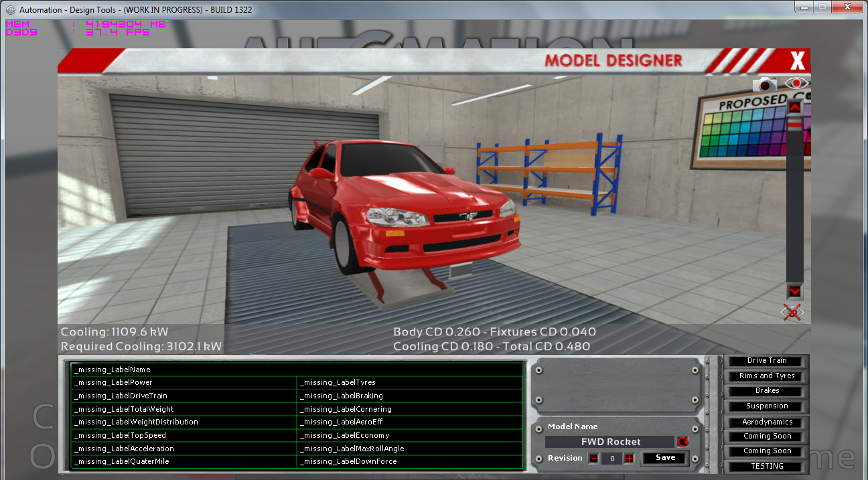Decrease revision with the minus button
Viewport: 868px width, 480px height.
pyautogui.click(x=593, y=459)
